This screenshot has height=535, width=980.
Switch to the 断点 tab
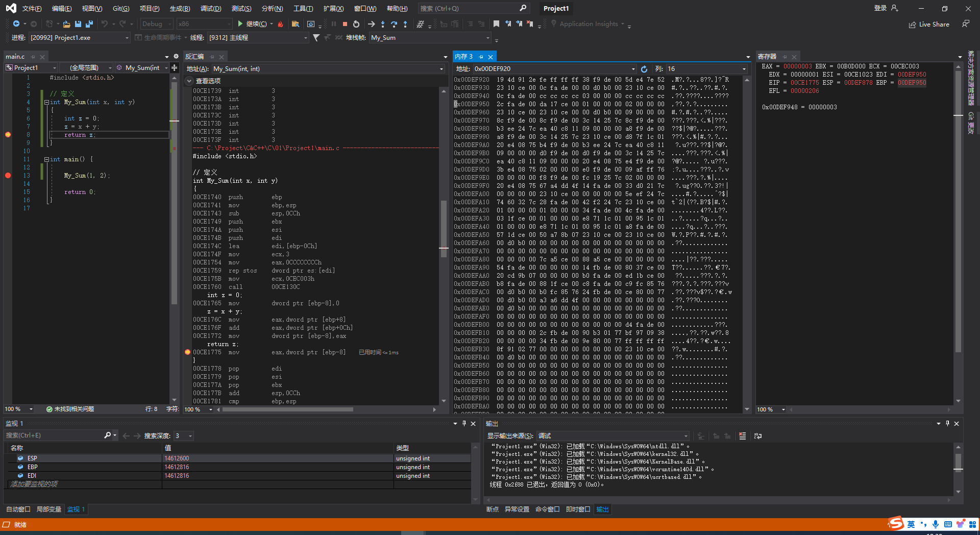tap(493, 509)
